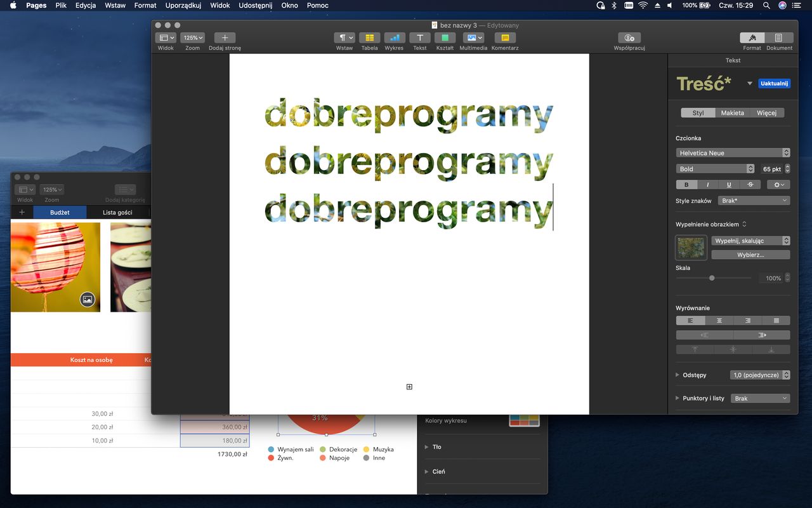812x508 pixels.
Task: Toggle Underline text style button
Action: tap(729, 185)
